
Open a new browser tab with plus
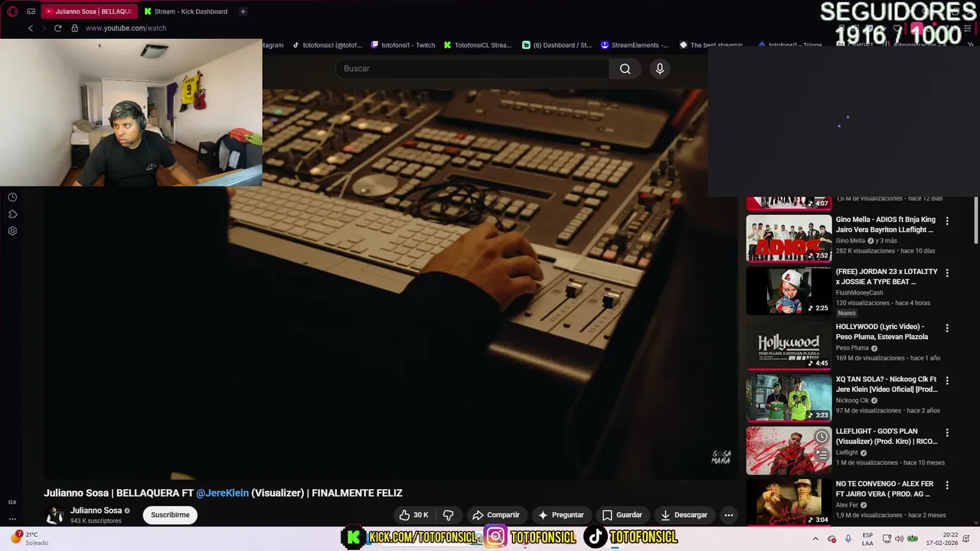[x=243, y=11]
